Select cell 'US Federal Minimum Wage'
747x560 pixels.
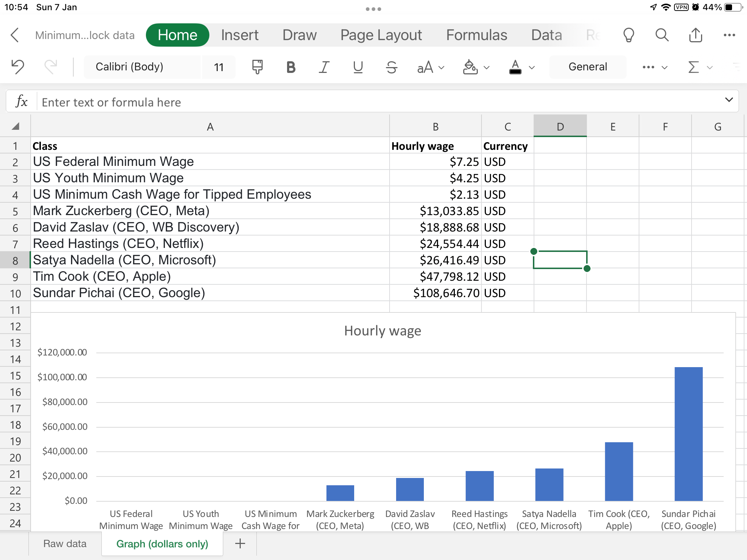click(210, 162)
